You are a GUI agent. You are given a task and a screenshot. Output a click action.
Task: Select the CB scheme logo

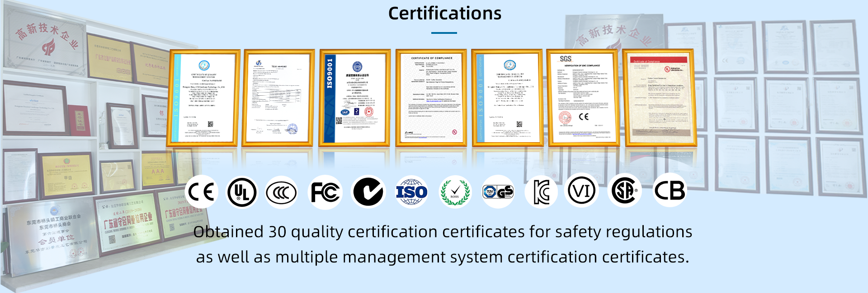(670, 191)
